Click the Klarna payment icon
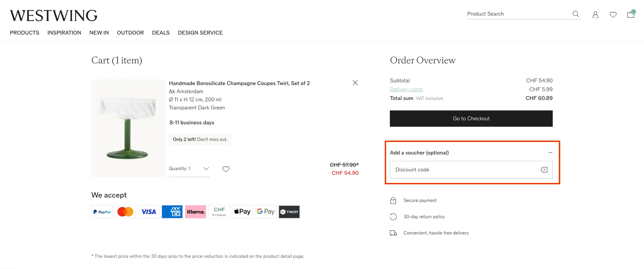Image resolution: width=644 pixels, height=269 pixels. tap(195, 212)
